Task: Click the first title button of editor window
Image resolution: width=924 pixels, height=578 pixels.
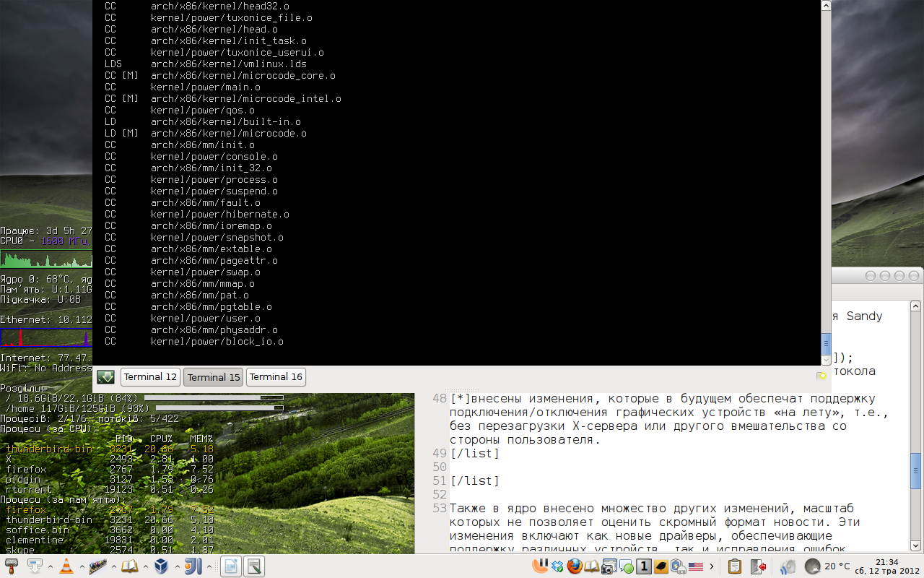Action: point(871,276)
